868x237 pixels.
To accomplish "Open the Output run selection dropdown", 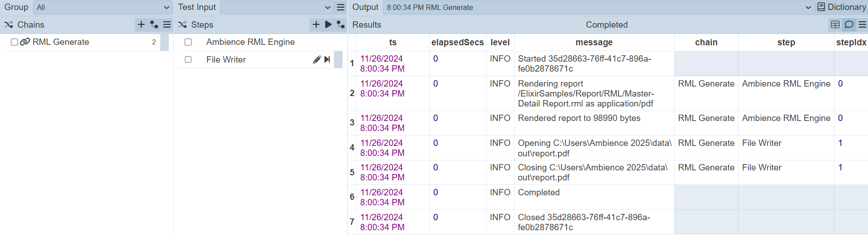I will coord(598,7).
